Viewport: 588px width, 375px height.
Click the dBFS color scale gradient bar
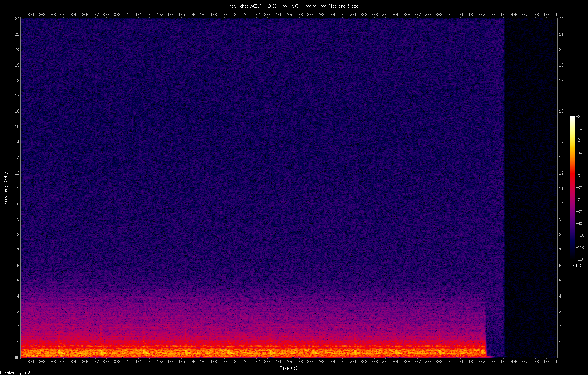point(573,188)
